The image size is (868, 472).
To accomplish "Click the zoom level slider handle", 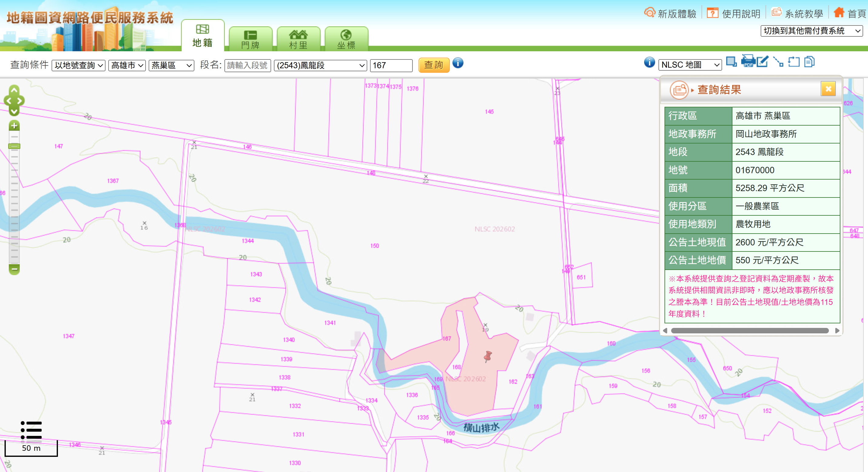I will [14, 146].
